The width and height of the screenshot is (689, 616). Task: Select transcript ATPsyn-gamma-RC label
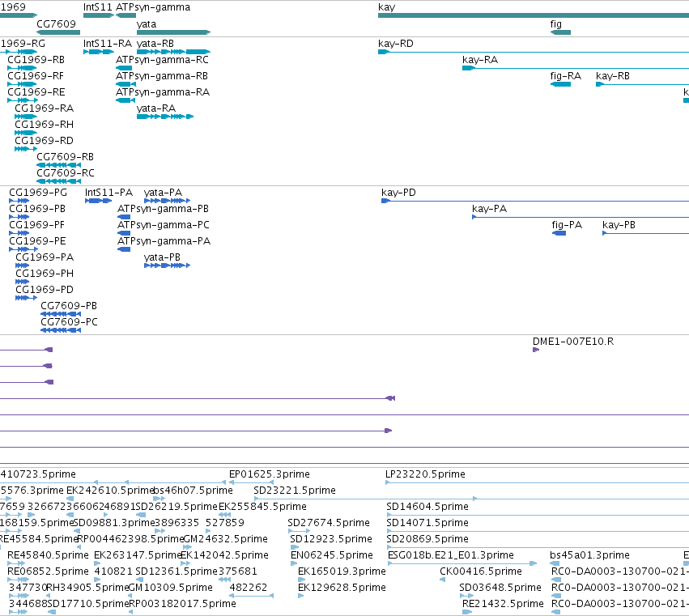pyautogui.click(x=162, y=60)
